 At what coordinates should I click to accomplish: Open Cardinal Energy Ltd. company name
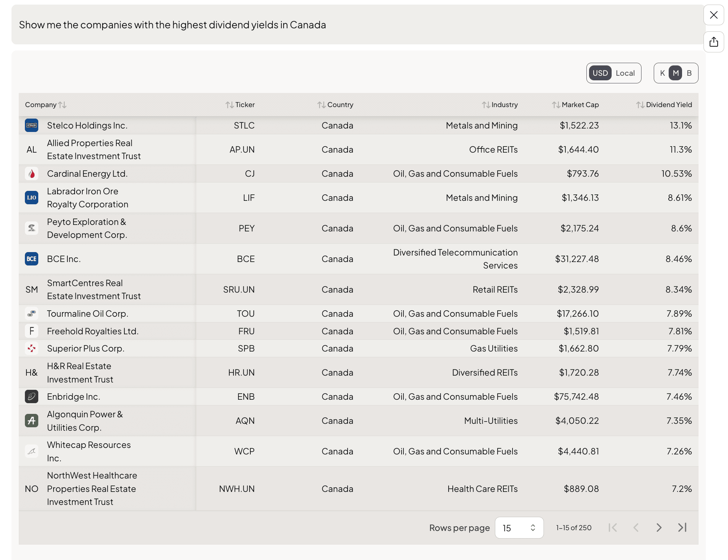click(x=87, y=174)
